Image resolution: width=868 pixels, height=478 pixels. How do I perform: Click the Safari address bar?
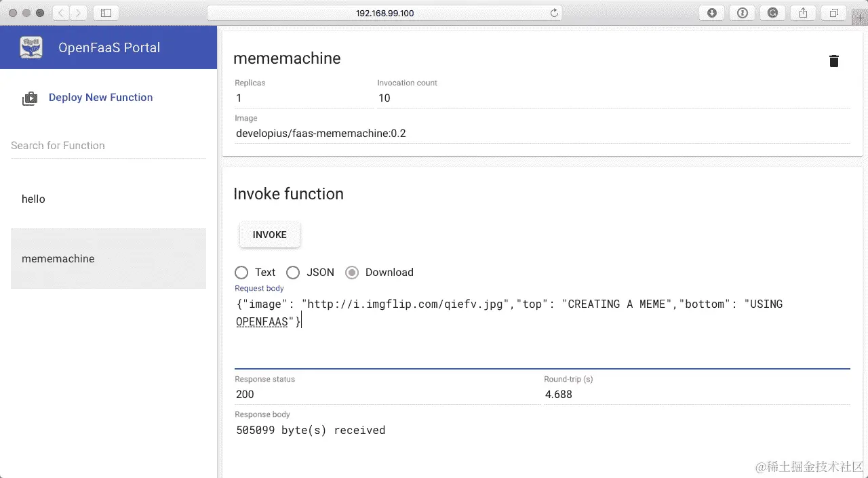(x=384, y=13)
